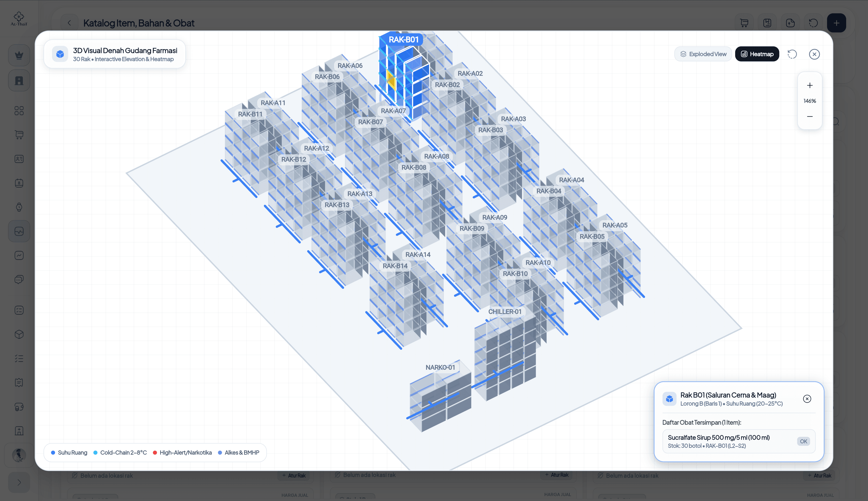
Task: Click the refresh icon in top toolbar
Action: pos(813,23)
